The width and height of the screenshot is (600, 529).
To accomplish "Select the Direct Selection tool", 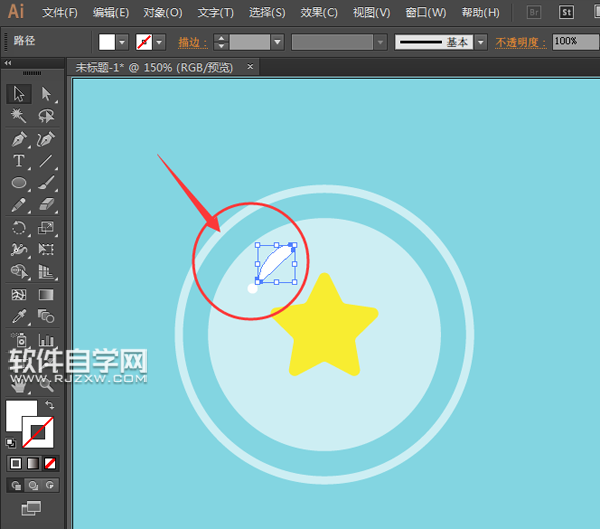I will click(46, 94).
